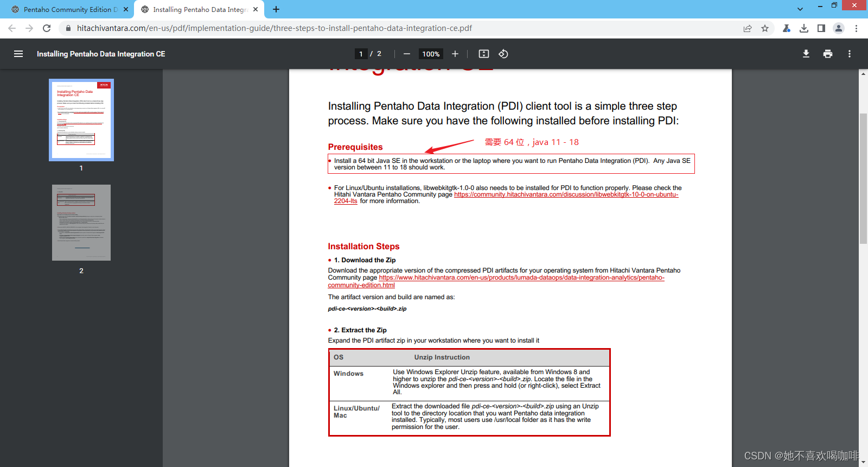
Task: Select the Installing Pentaho Data Integration tab
Action: pyautogui.click(x=199, y=9)
